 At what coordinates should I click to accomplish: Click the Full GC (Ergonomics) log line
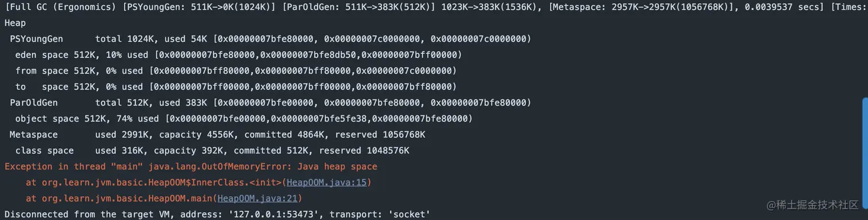(434, 7)
